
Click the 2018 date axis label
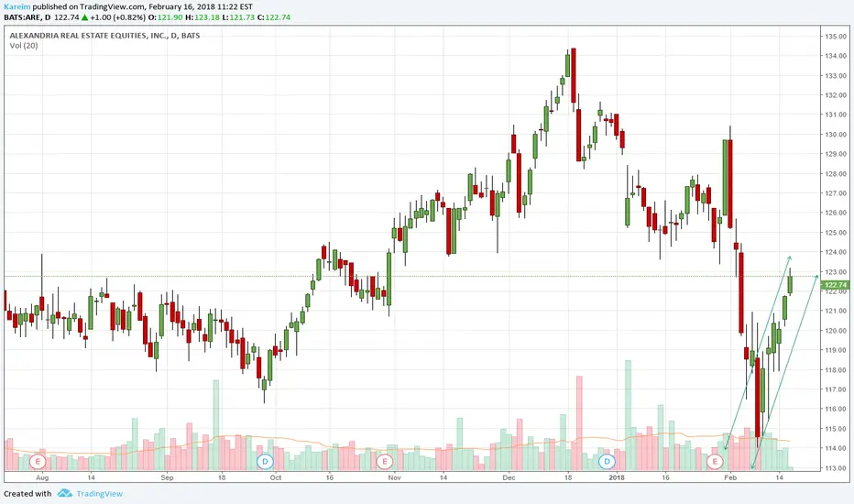(617, 477)
